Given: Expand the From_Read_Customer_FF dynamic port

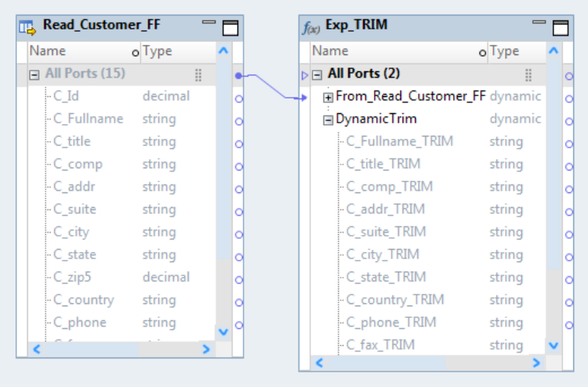Looking at the screenshot, I should click(x=329, y=97).
